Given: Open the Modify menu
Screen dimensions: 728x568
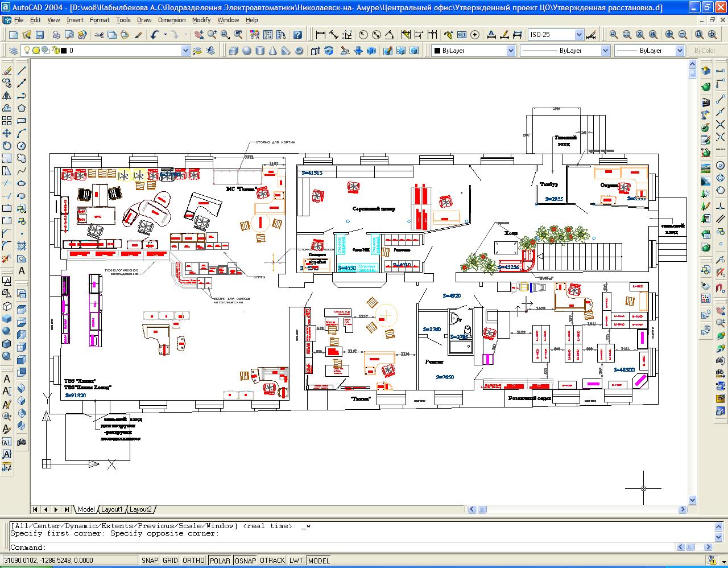Looking at the screenshot, I should pyautogui.click(x=201, y=20).
